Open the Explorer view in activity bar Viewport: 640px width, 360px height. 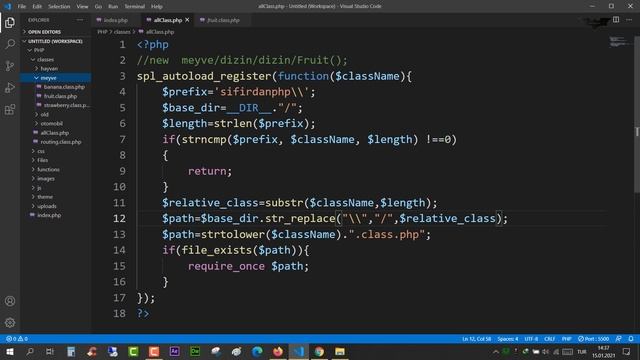click(10, 22)
